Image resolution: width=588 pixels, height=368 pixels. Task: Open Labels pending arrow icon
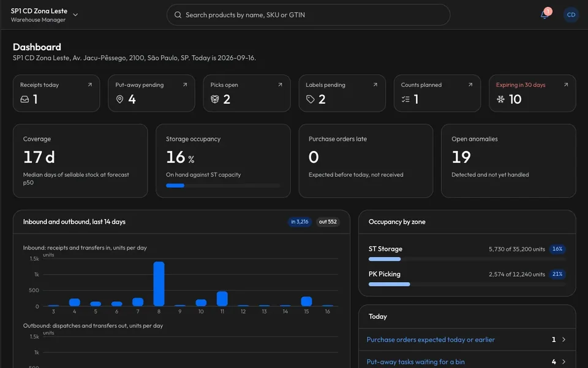coord(375,85)
